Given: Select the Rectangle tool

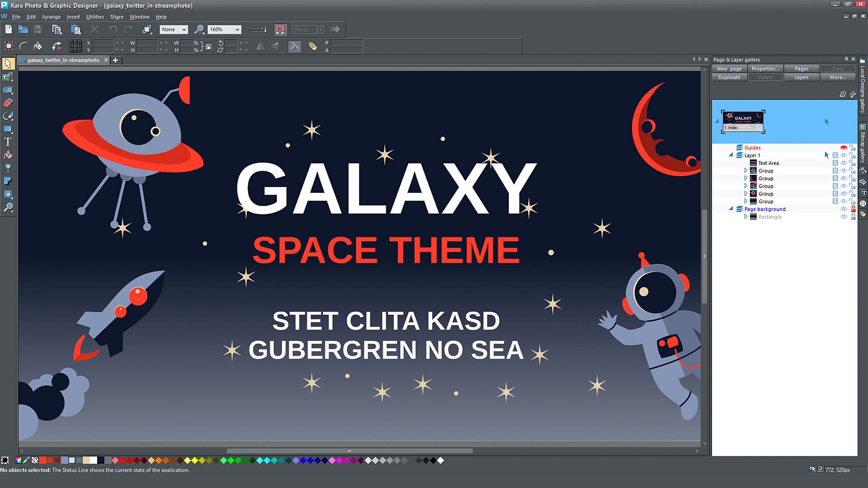Looking at the screenshot, I should point(8,129).
